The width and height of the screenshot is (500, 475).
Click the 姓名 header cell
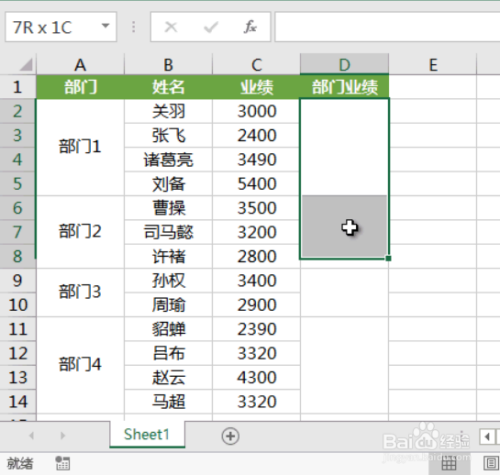tap(168, 87)
